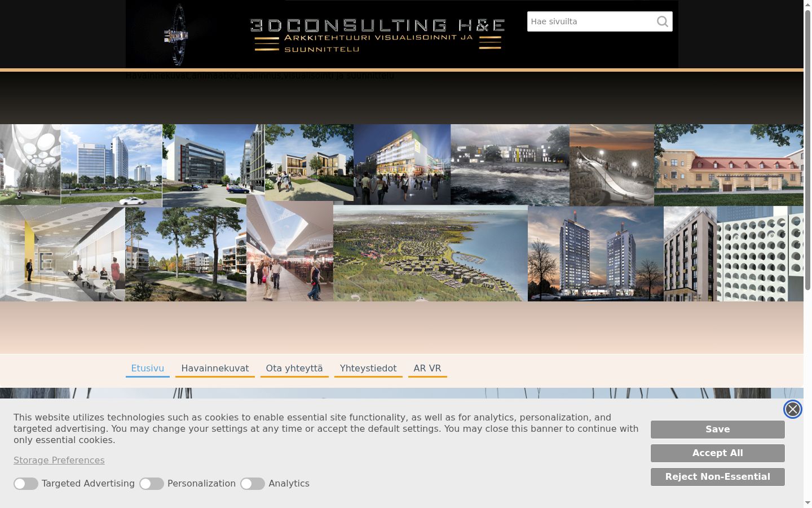Click the Save cookie settings button
Viewport: 812px width, 508px height.
tap(718, 430)
